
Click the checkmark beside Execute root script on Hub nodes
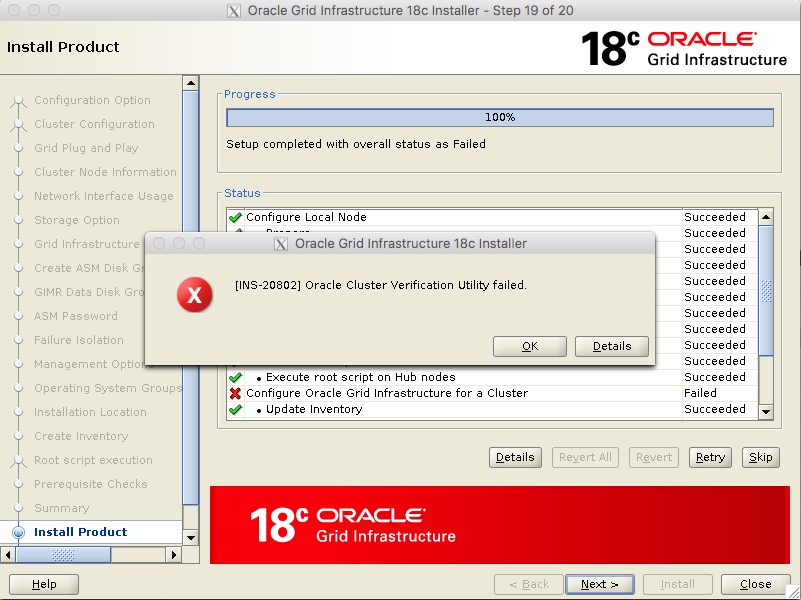pos(230,377)
